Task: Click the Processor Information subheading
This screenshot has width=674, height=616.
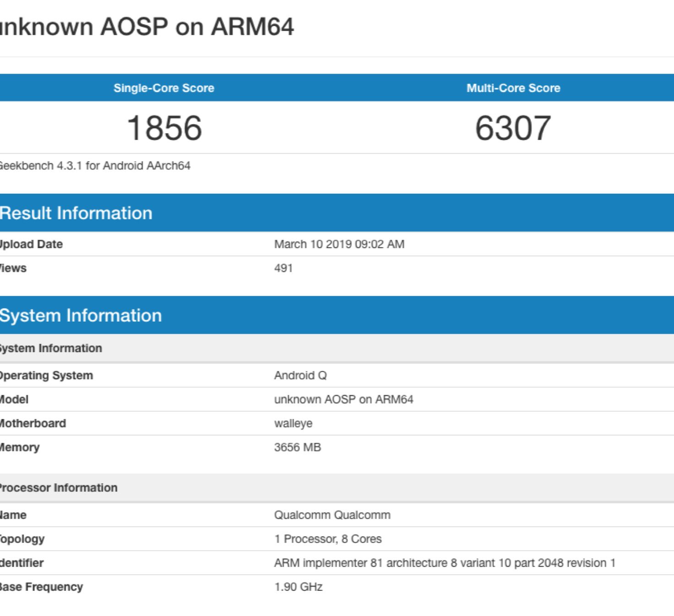Action: coord(58,488)
